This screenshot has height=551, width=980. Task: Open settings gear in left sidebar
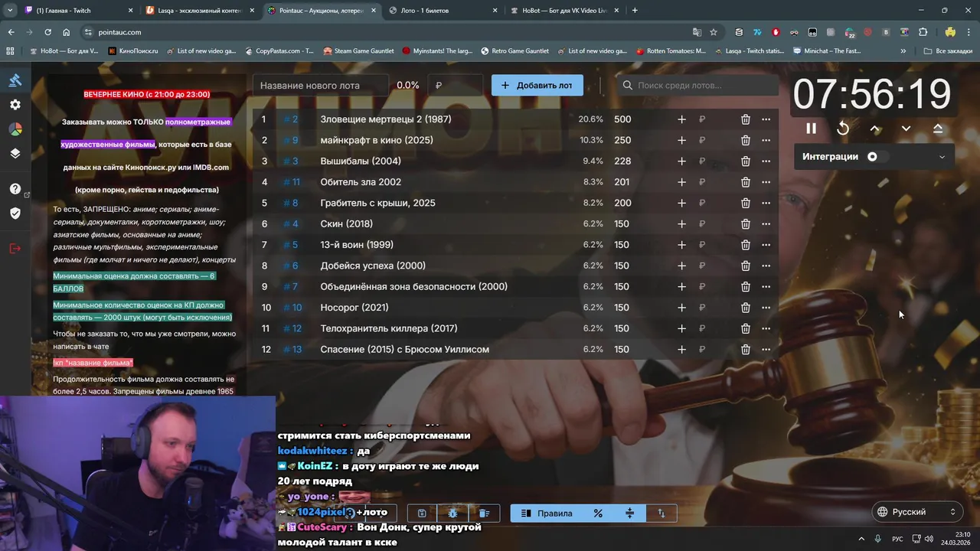coord(15,105)
